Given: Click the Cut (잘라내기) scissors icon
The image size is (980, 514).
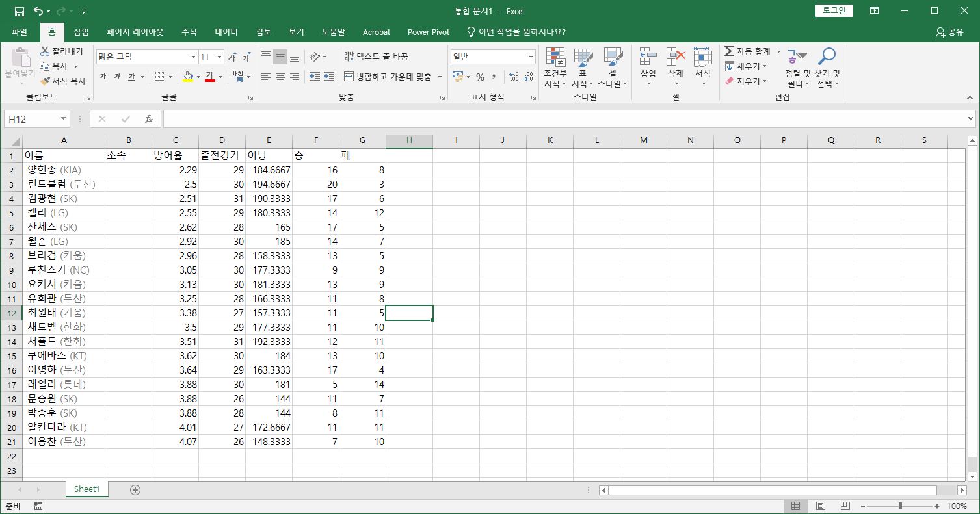Looking at the screenshot, I should coord(45,51).
